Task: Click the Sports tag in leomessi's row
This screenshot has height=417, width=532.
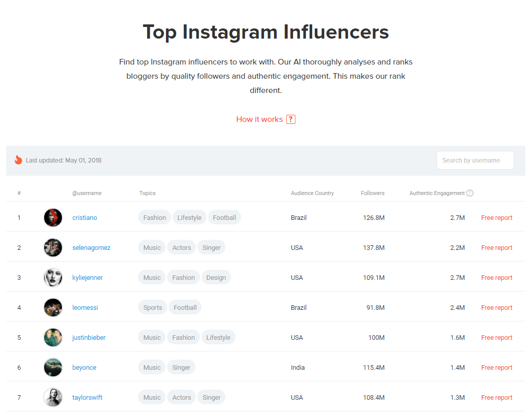Action: tap(152, 307)
